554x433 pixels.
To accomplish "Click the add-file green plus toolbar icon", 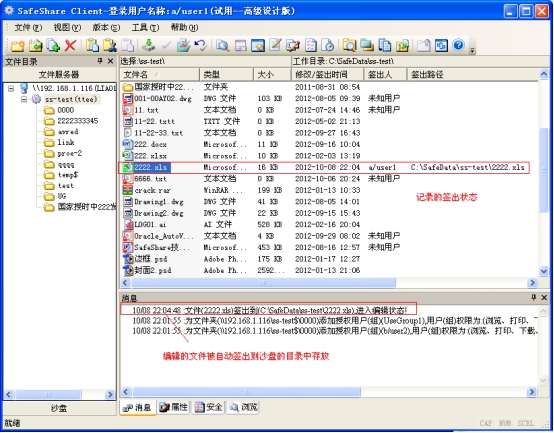I will point(53,46).
